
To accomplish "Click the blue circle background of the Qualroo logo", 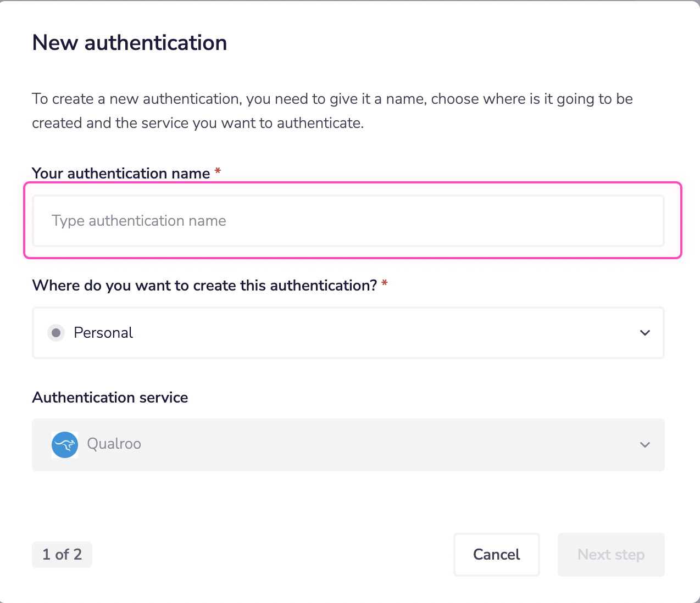I will 64,445.
